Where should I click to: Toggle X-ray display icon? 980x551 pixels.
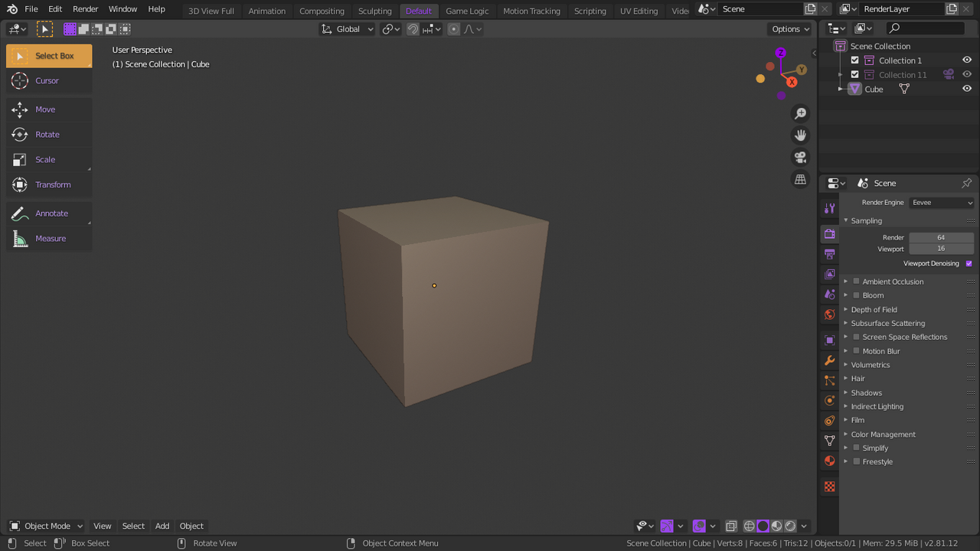[731, 526]
